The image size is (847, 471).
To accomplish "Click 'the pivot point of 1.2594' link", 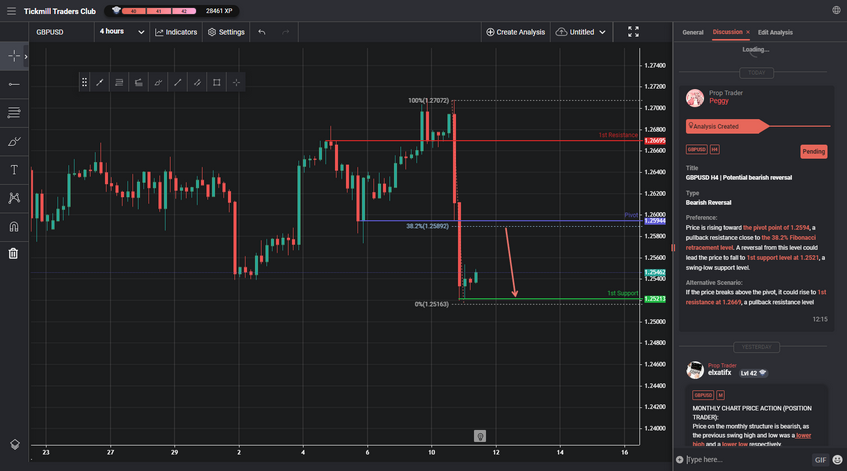I will pos(776,227).
